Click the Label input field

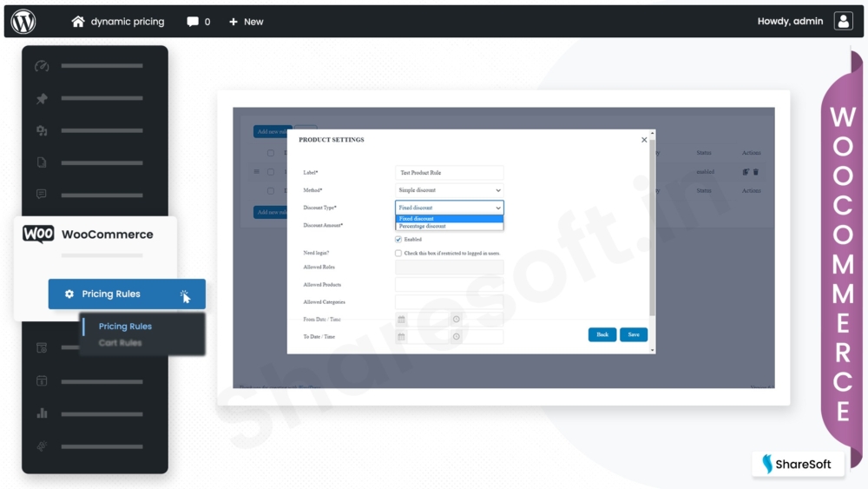coord(449,172)
